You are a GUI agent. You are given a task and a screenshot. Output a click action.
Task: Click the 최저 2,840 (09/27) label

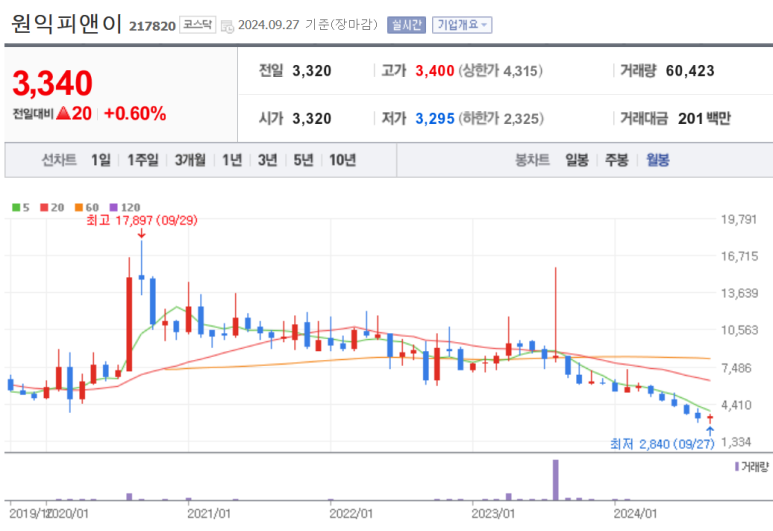(662, 444)
